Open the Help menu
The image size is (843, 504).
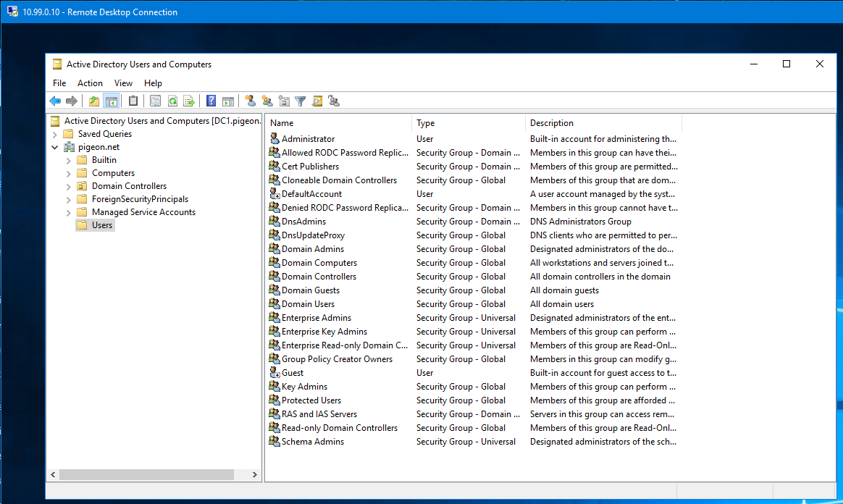click(153, 83)
